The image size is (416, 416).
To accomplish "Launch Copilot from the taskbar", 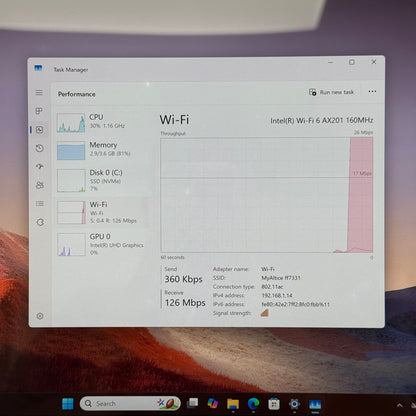I will tap(212, 403).
